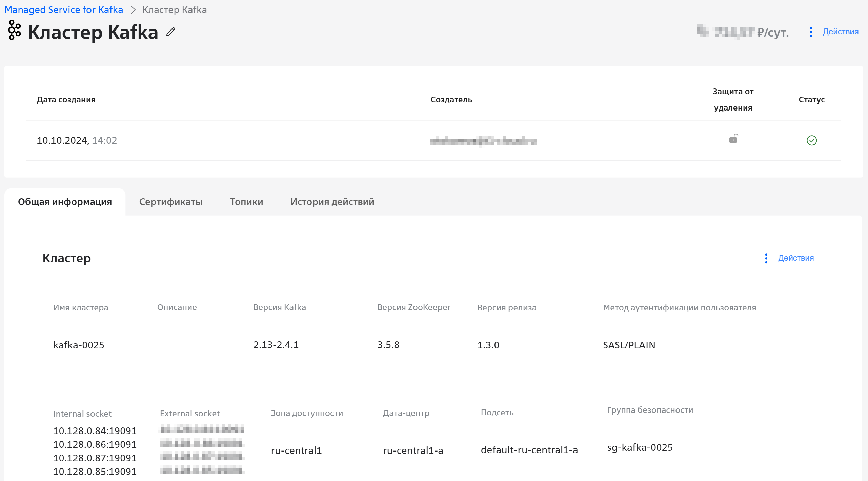The image size is (868, 481).
Task: Click three-dot icon in Кластер section
Action: click(x=766, y=258)
